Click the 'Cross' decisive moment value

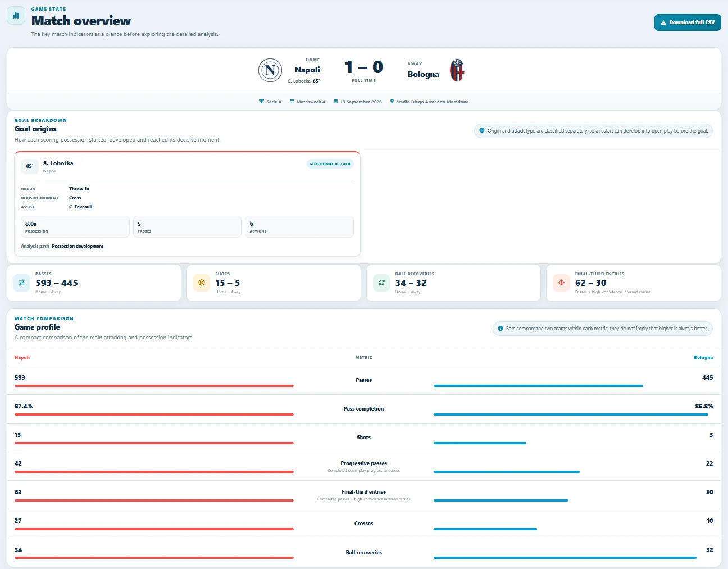click(x=75, y=198)
